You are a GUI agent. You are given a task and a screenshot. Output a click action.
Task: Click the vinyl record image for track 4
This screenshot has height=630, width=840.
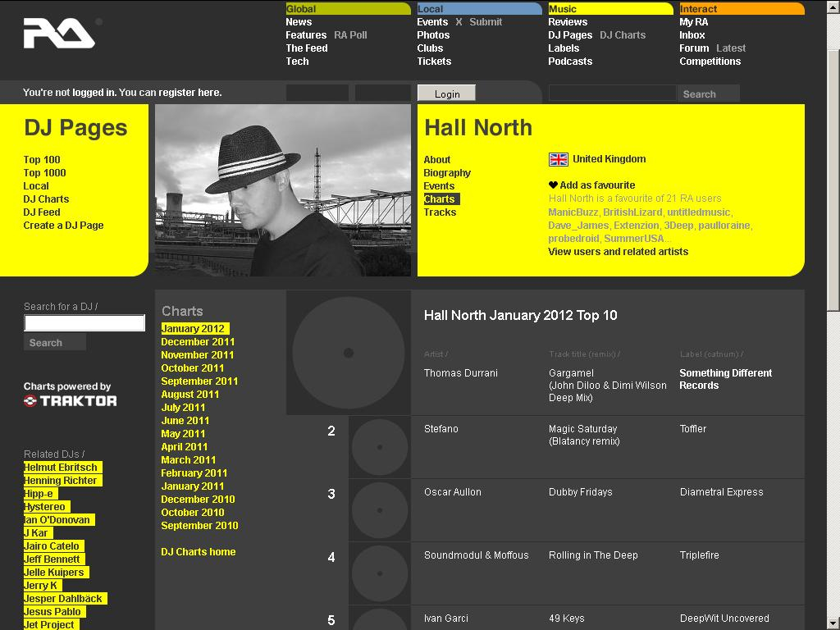[x=379, y=573]
